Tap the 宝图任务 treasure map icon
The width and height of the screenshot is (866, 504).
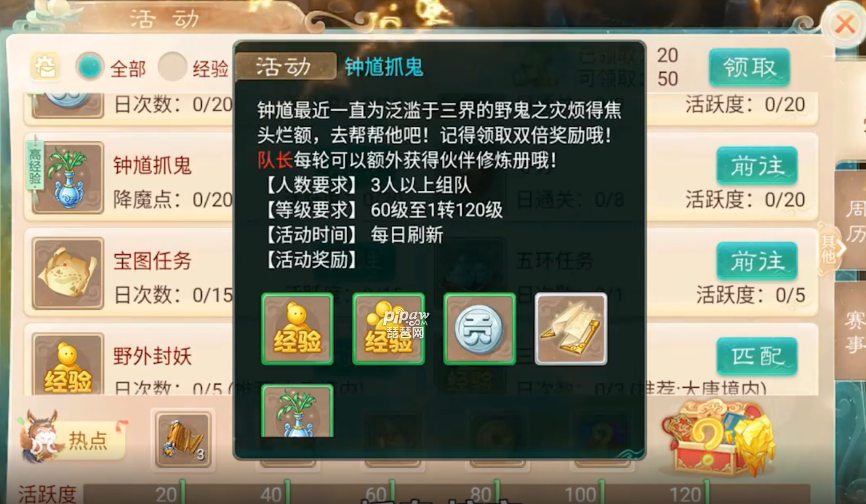point(67,274)
